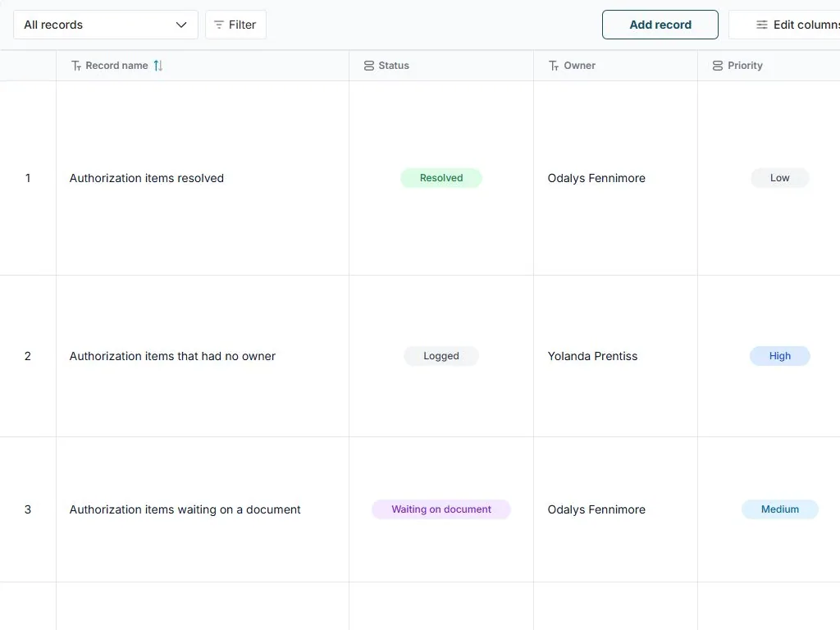Image resolution: width=840 pixels, height=630 pixels.
Task: Click the text-type icon beside Owner
Action: pos(554,66)
